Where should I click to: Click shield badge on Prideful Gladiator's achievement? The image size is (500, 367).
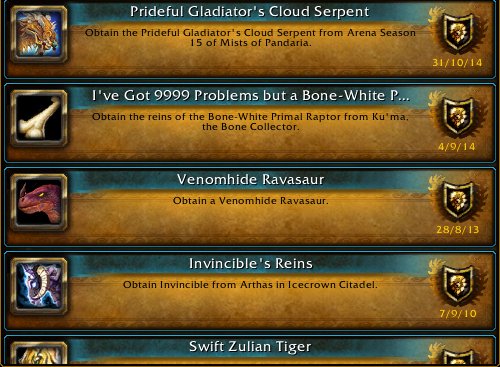coord(459,32)
